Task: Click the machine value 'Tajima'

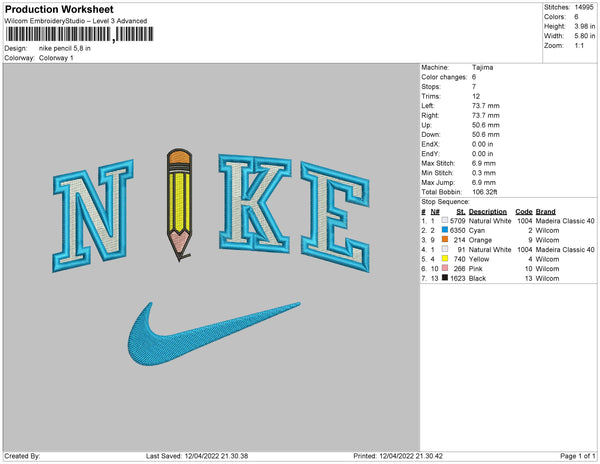Action: [482, 67]
